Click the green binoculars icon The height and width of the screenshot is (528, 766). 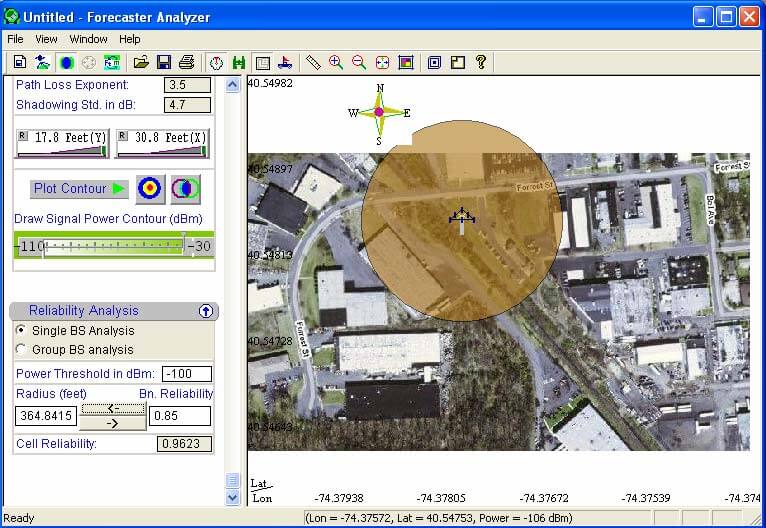point(239,63)
